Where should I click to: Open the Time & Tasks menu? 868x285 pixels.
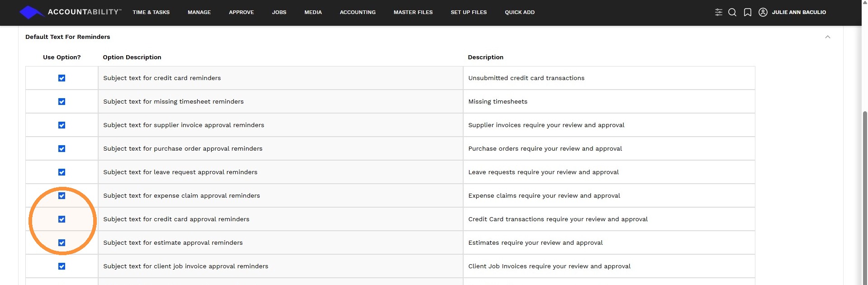[151, 12]
